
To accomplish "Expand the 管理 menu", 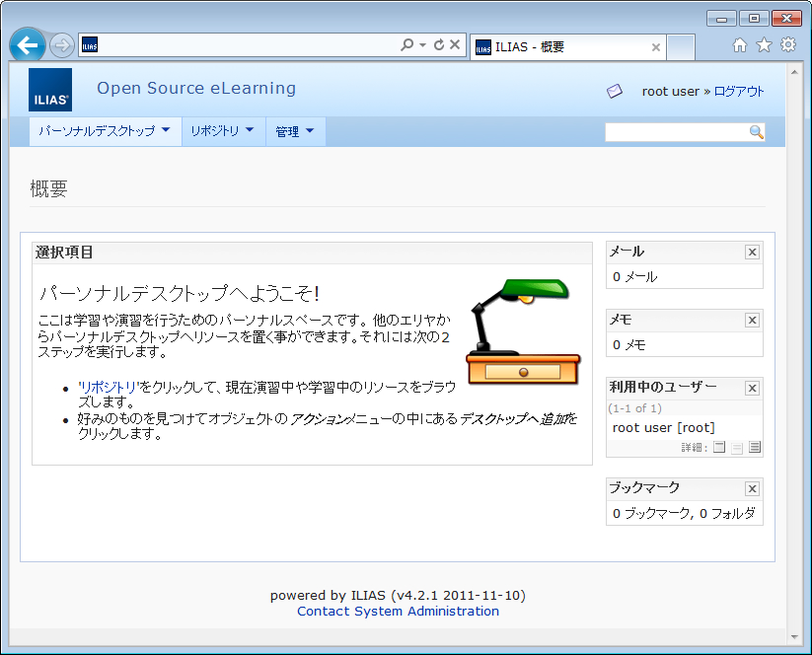I will tap(295, 131).
